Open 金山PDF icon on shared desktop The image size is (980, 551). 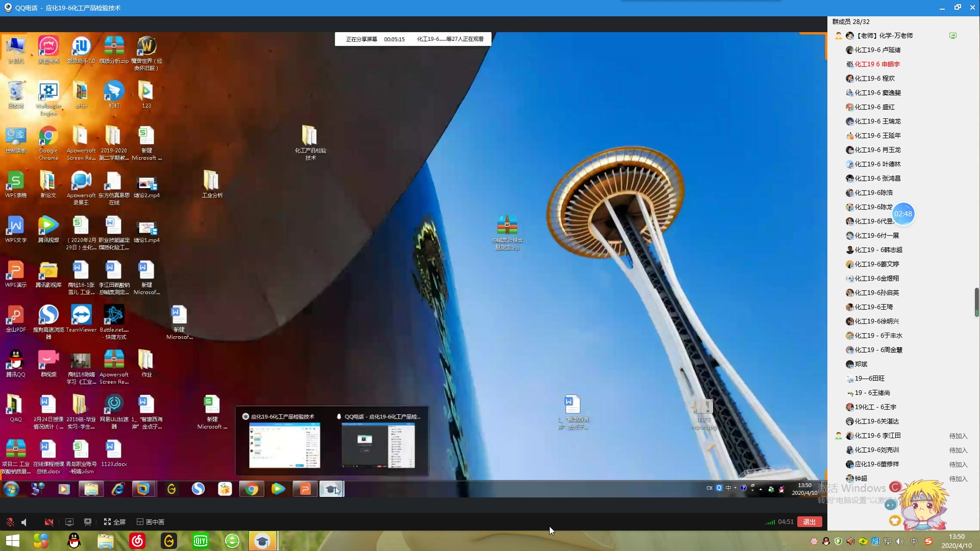pos(16,318)
